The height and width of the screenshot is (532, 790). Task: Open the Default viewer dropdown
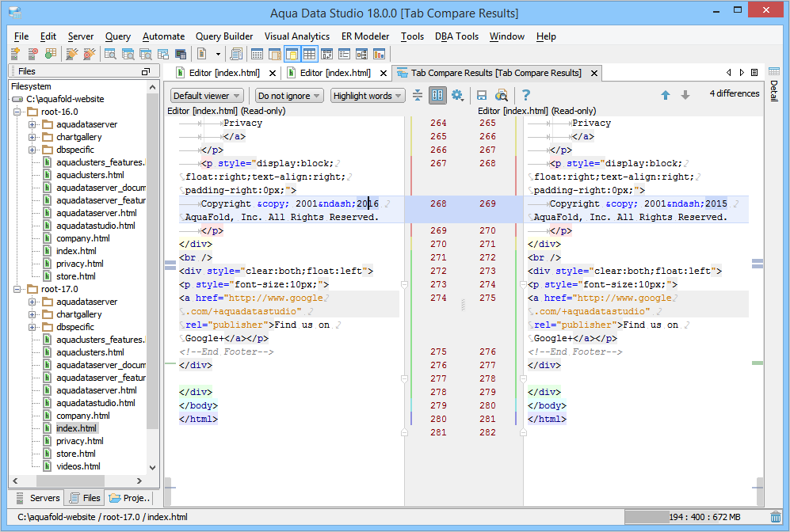207,96
